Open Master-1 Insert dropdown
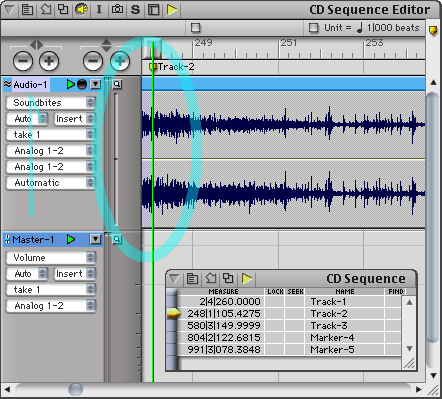Image resolution: width=442 pixels, height=399 pixels. (x=75, y=274)
